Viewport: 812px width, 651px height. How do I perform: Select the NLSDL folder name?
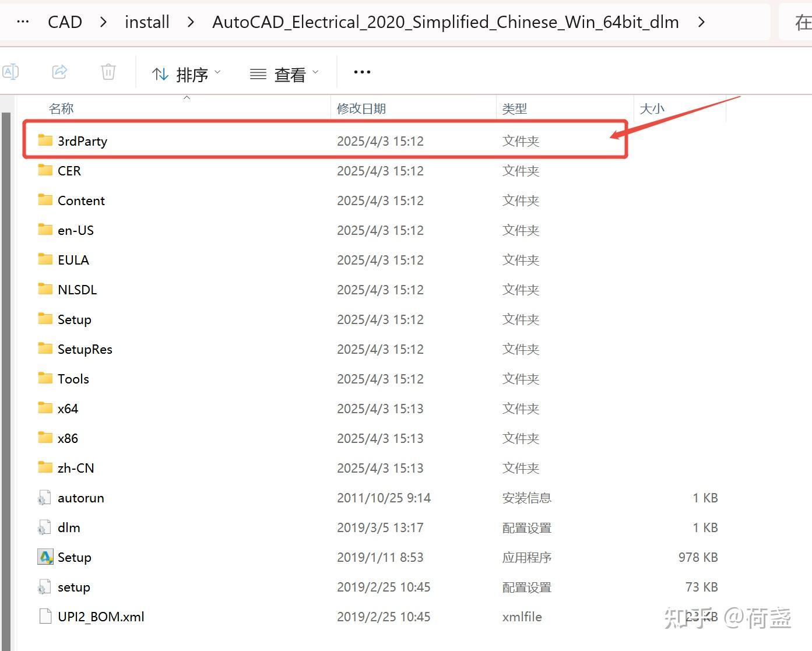click(x=78, y=290)
